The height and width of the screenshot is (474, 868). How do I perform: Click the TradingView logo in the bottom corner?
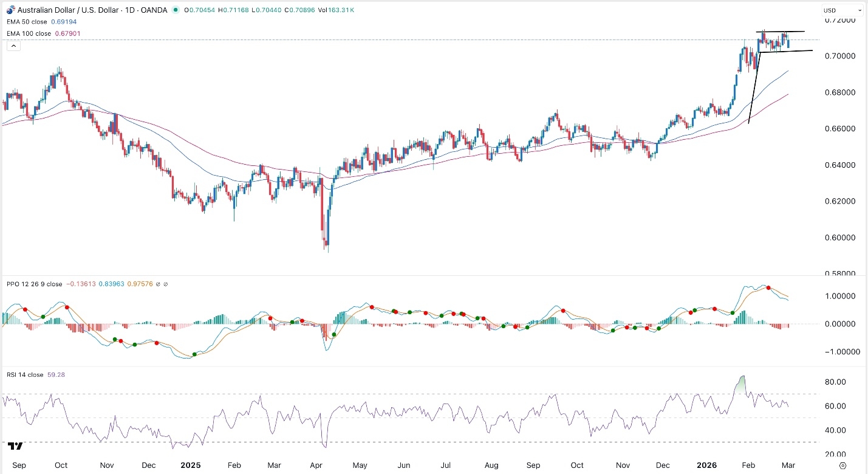[16, 445]
